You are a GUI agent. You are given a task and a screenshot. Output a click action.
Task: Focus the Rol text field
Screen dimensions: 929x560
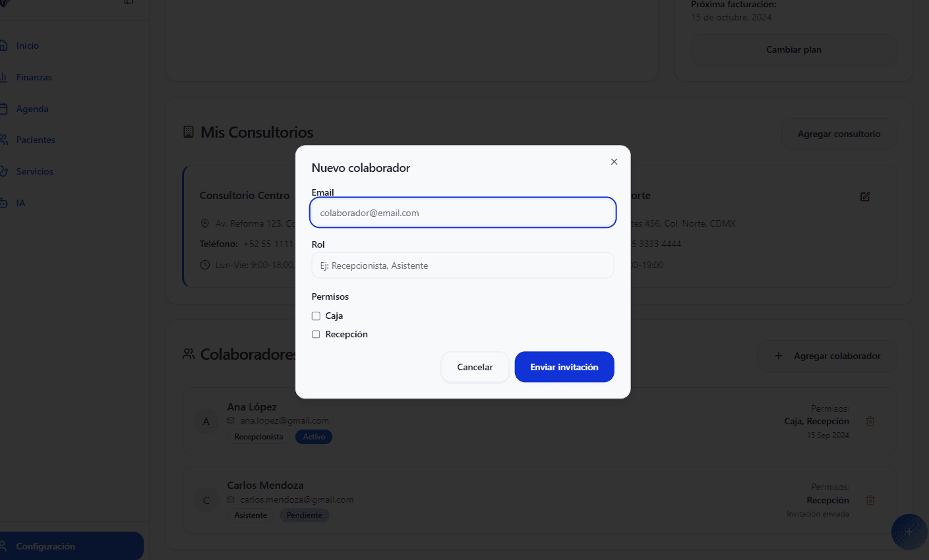(462, 266)
